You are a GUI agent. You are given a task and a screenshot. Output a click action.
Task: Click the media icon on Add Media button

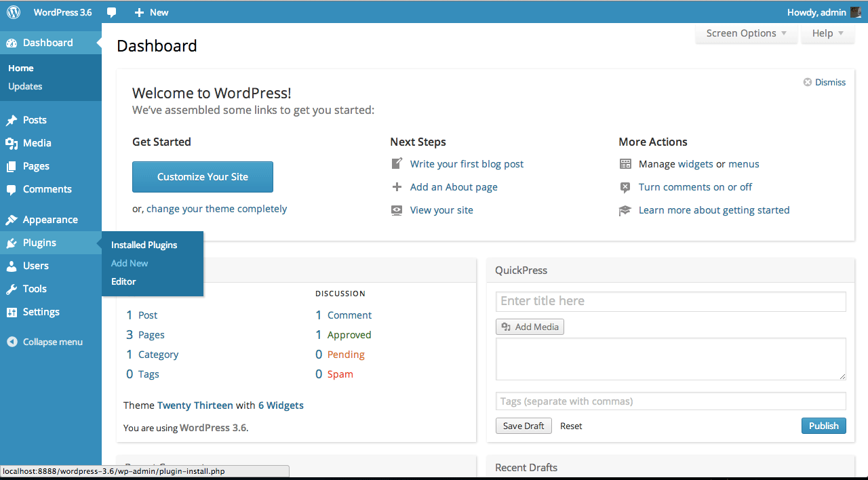pos(506,327)
